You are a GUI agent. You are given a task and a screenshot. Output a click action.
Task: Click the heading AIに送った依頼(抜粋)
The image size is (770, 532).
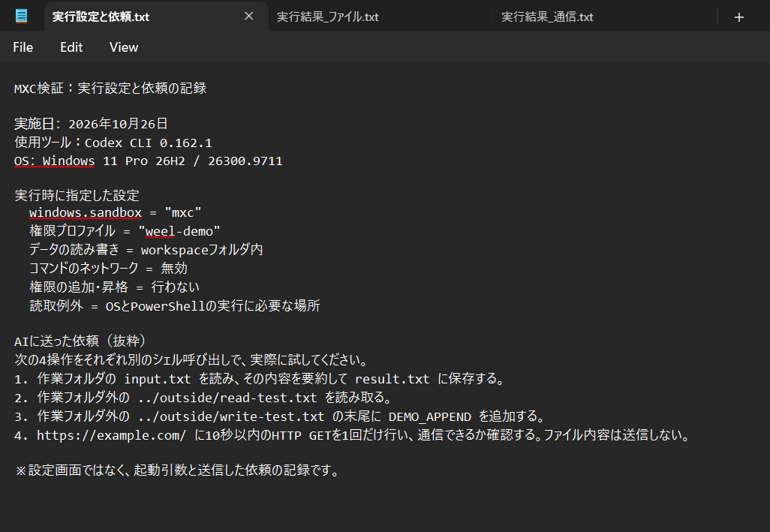(80, 341)
